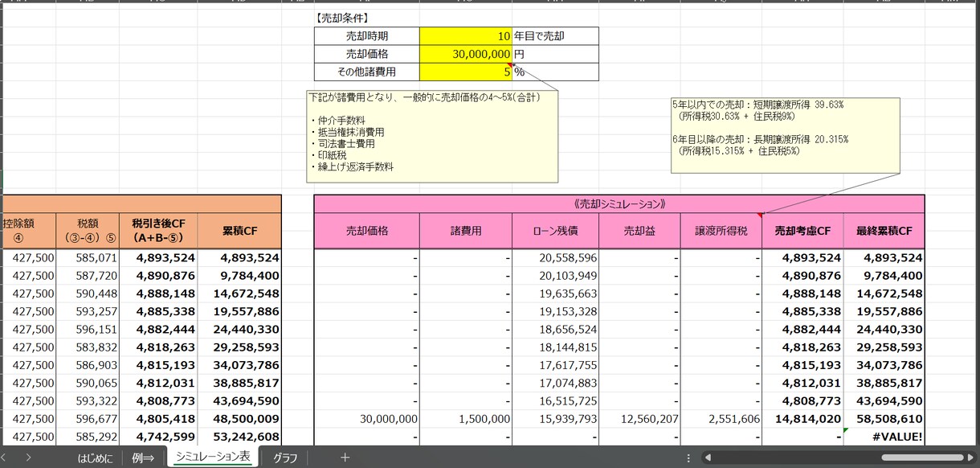980x468 pixels.
Task: Click the loan balance cell 17,617,755
Action: 555,364
